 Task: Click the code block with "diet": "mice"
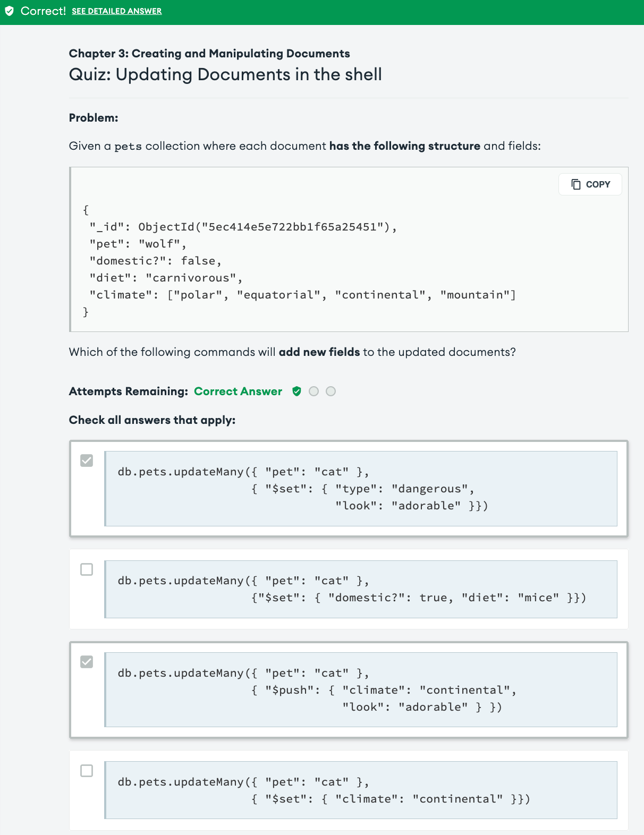361,589
